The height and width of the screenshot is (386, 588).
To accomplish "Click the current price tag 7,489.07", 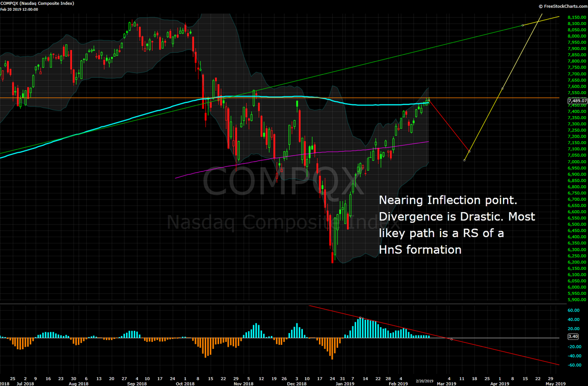I will (577, 101).
